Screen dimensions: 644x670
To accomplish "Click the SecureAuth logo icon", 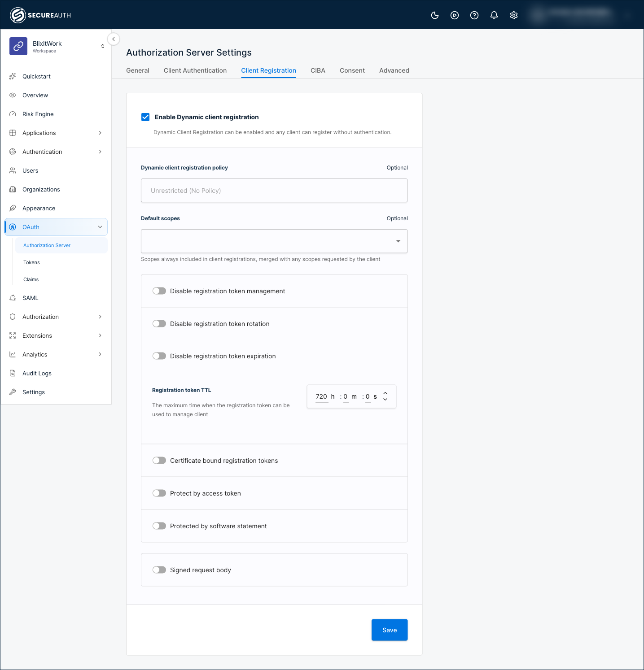I will pyautogui.click(x=18, y=15).
